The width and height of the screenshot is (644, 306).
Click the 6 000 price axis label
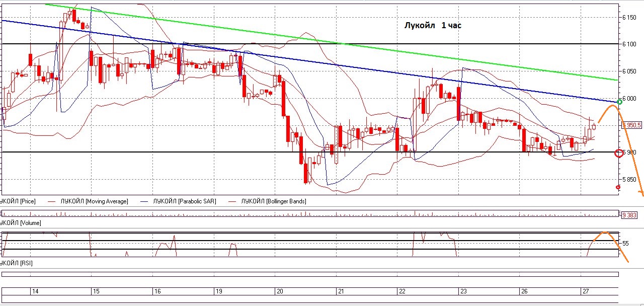pyautogui.click(x=630, y=99)
